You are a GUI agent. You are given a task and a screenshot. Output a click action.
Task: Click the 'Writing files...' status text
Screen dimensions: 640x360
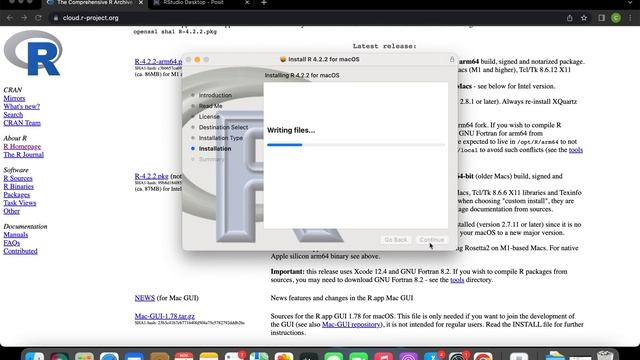pos(291,131)
